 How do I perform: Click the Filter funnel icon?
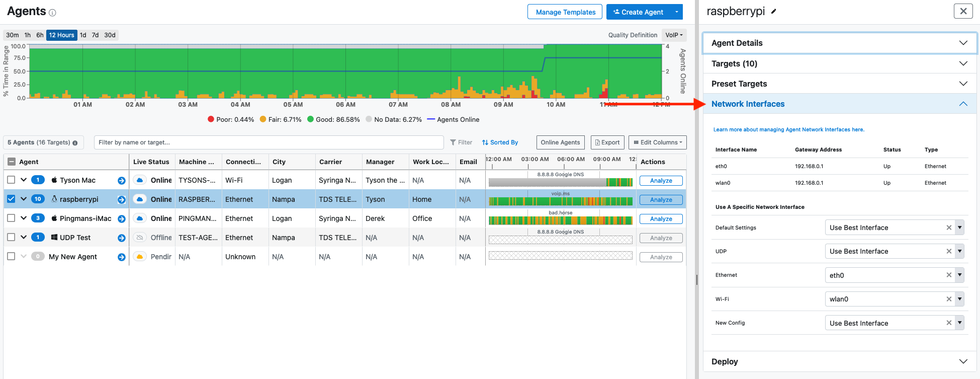click(453, 142)
